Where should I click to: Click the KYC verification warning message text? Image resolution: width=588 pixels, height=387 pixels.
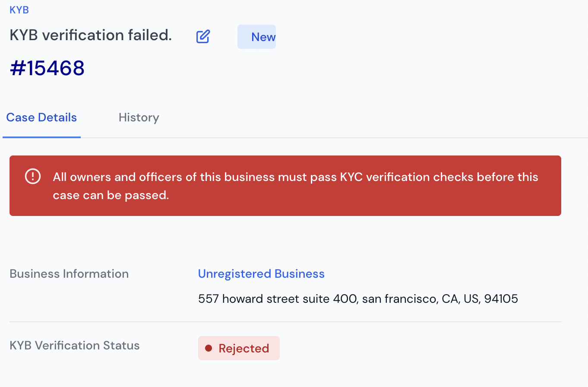tap(295, 186)
